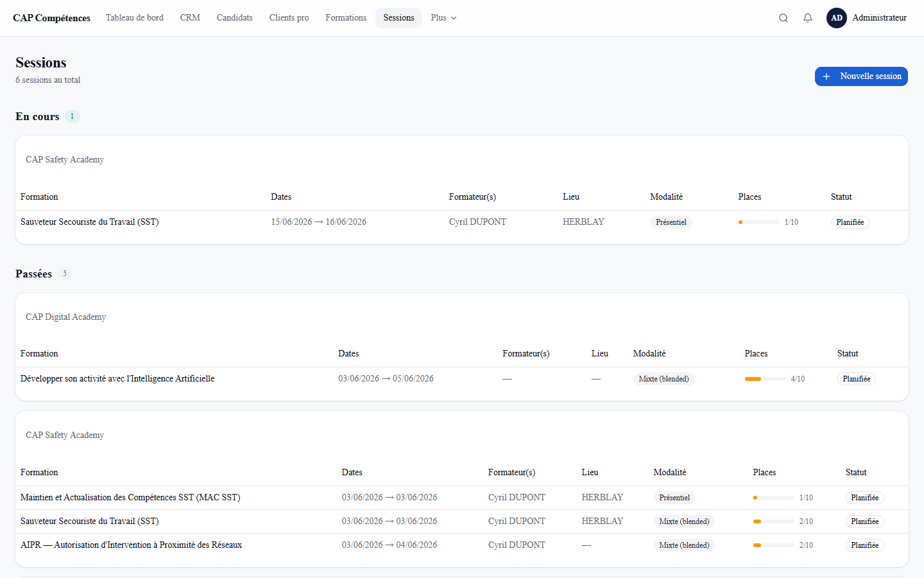Click dates 03/06/2026 → 04/06/2026
The height and width of the screenshot is (578, 924).
click(389, 545)
